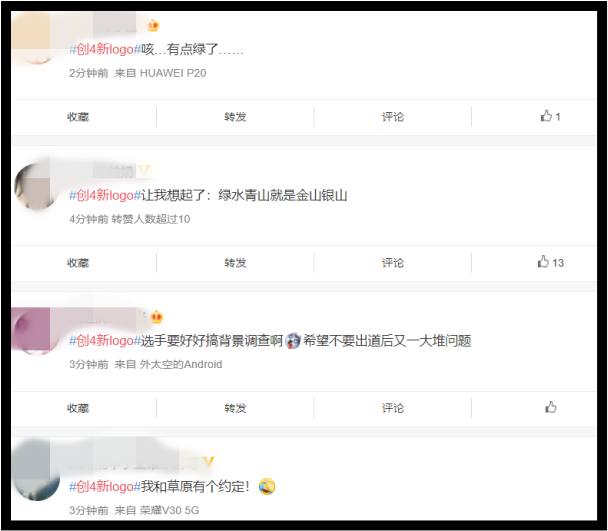
Task: Open #创4新logo# hashtag in the 绿水青山 post
Action: click(x=105, y=195)
